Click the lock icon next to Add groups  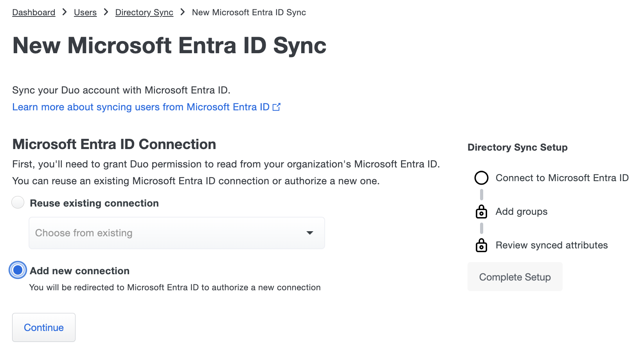click(481, 212)
